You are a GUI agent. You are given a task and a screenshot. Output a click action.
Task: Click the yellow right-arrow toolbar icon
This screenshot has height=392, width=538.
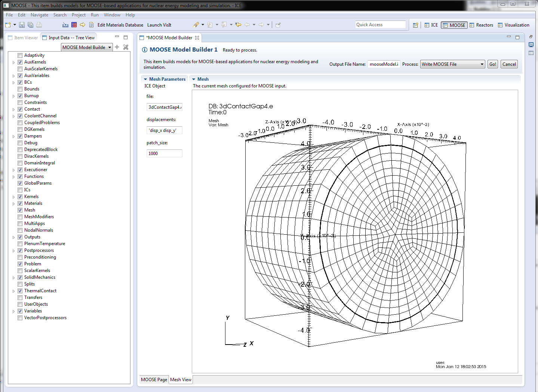click(83, 25)
